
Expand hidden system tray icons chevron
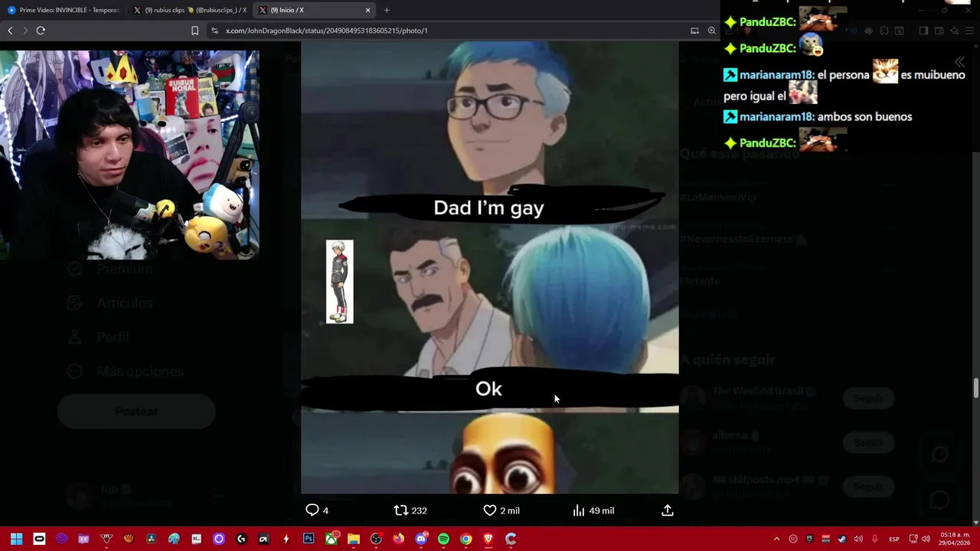(776, 539)
